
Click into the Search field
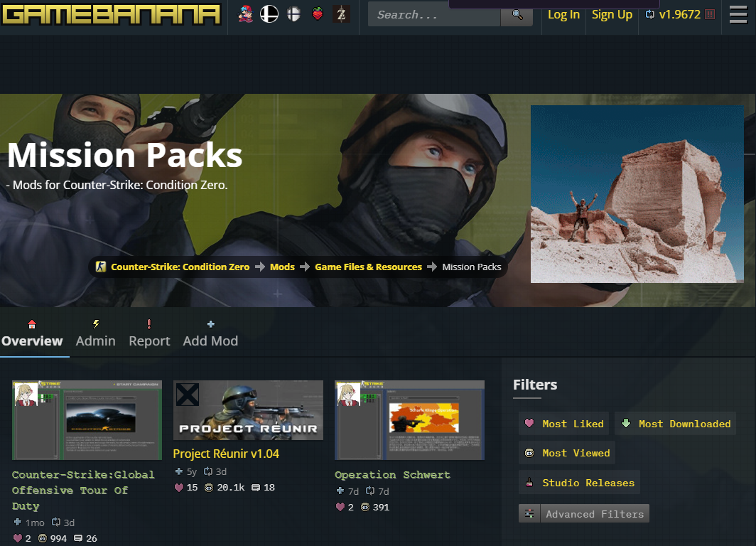pyautogui.click(x=434, y=14)
